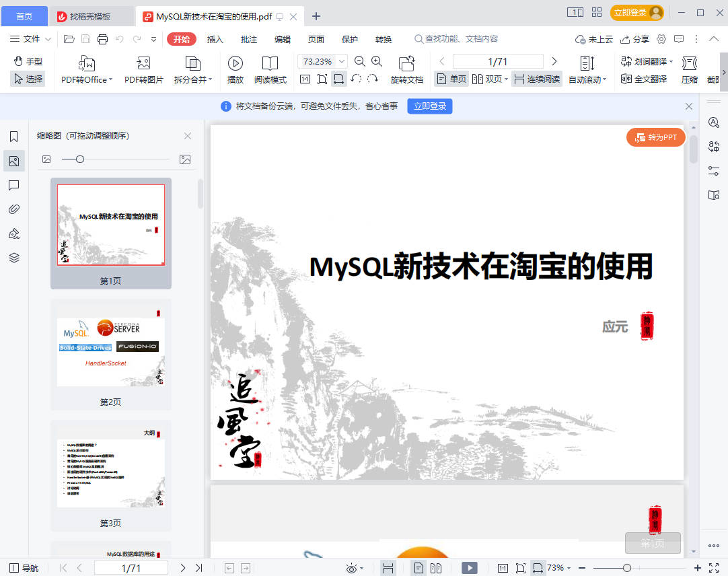Expand the 73.23% zoom level dropdown
The width and height of the screenshot is (728, 576).
pyautogui.click(x=342, y=61)
